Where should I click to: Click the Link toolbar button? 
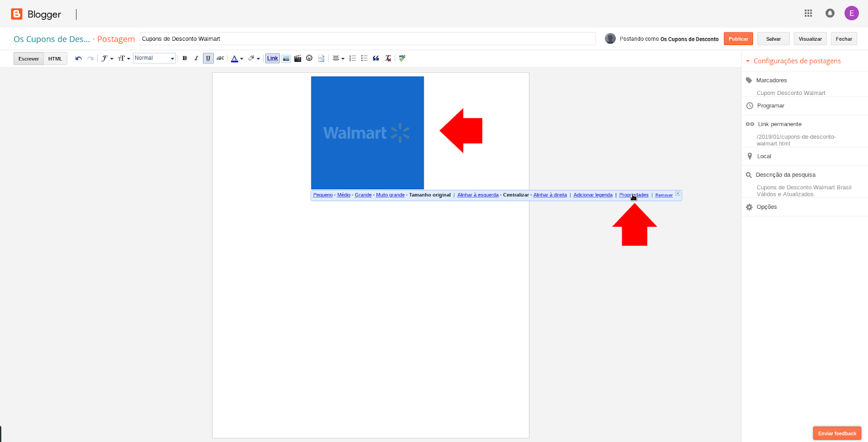[x=272, y=59]
